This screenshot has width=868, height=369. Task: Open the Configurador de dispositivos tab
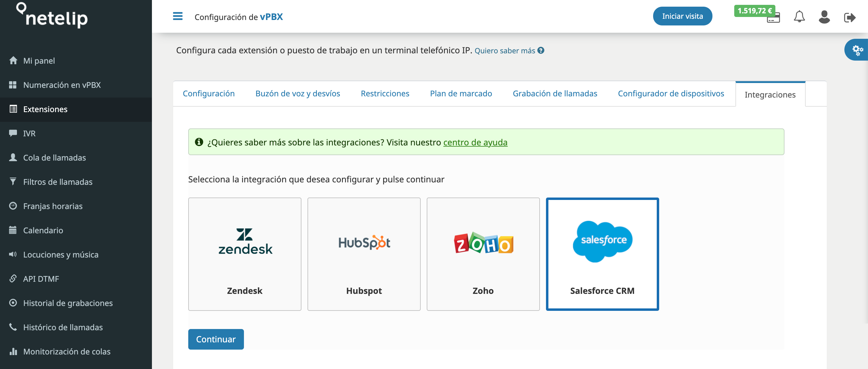point(671,93)
